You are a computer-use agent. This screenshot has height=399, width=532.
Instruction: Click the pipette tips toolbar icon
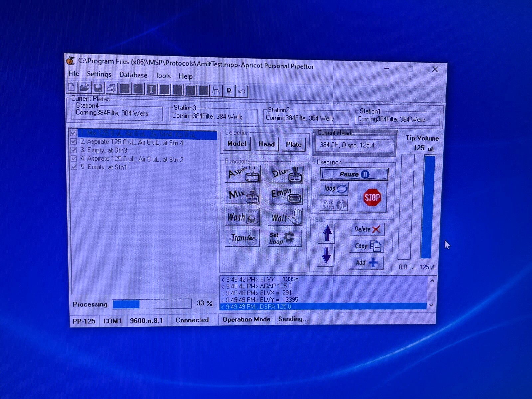216,91
